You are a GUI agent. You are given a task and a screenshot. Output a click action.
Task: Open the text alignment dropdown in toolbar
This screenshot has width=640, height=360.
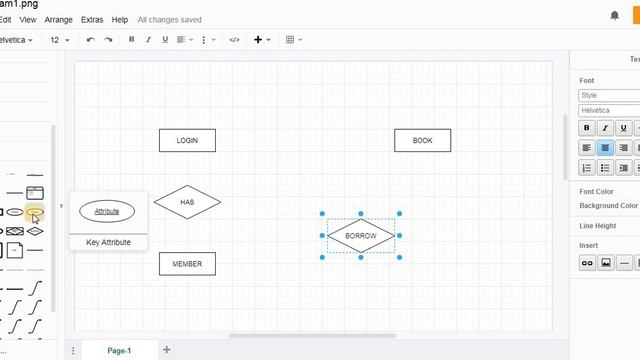[185, 40]
